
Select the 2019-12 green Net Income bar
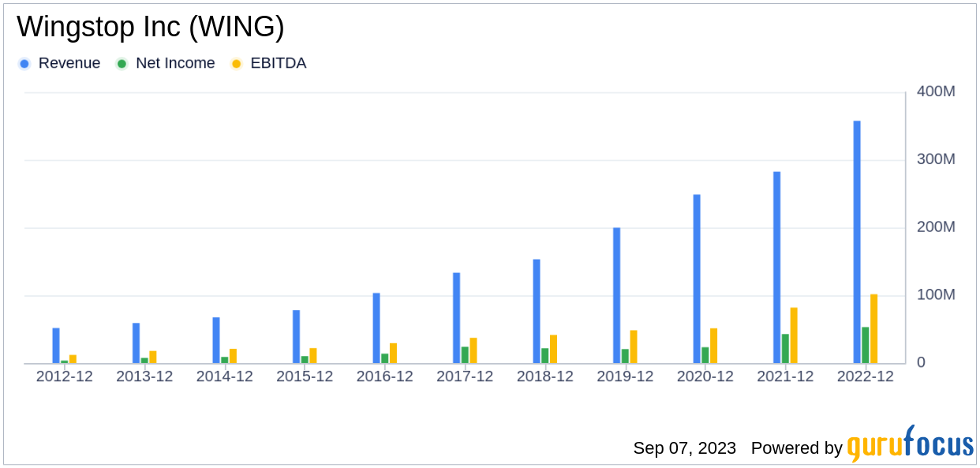[x=625, y=357]
